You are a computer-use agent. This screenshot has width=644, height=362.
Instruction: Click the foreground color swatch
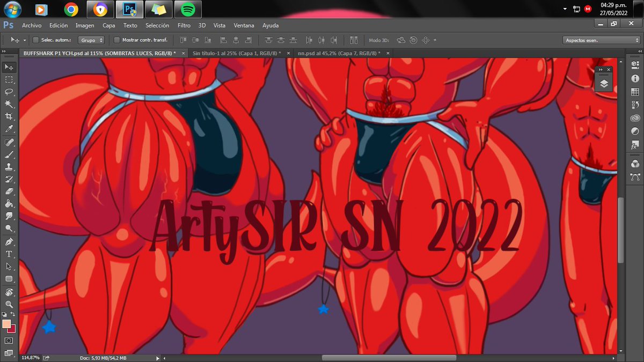pyautogui.click(x=6, y=324)
